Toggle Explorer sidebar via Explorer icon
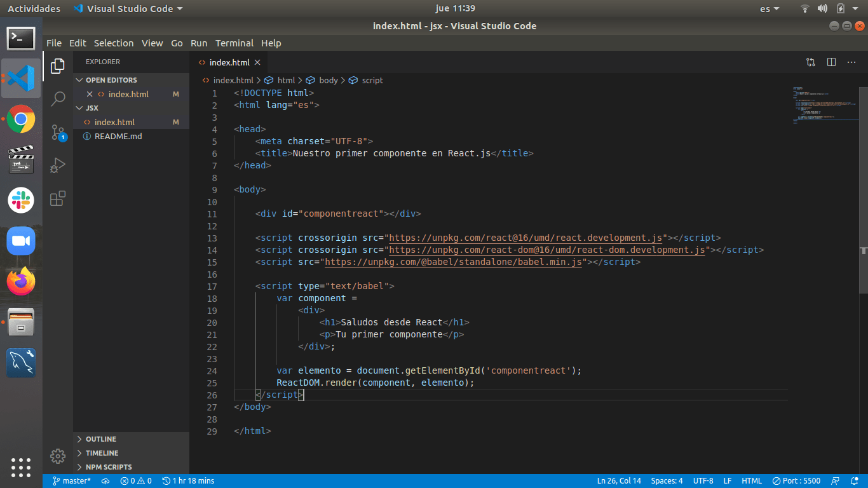868x488 pixels. tap(58, 65)
